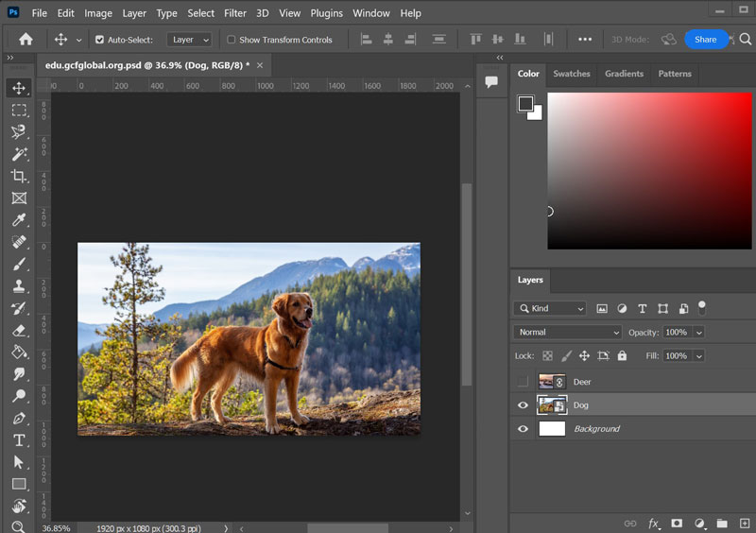Select the Pen tool in toolbar
The image size is (756, 533).
point(19,419)
